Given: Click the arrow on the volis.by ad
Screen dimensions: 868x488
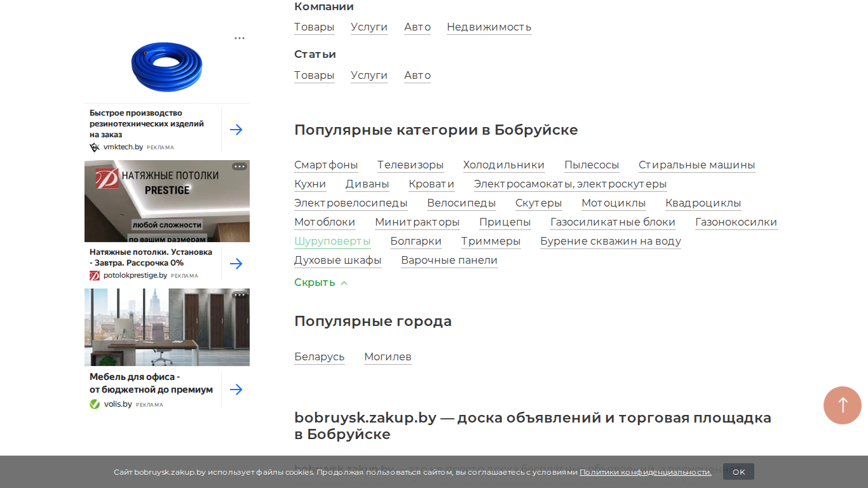Looking at the screenshot, I should coord(236,390).
